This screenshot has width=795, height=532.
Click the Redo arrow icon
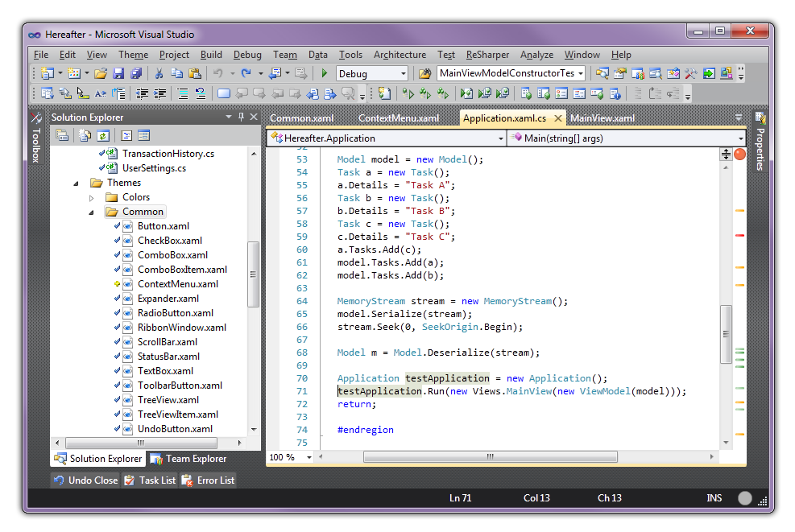[x=246, y=73]
